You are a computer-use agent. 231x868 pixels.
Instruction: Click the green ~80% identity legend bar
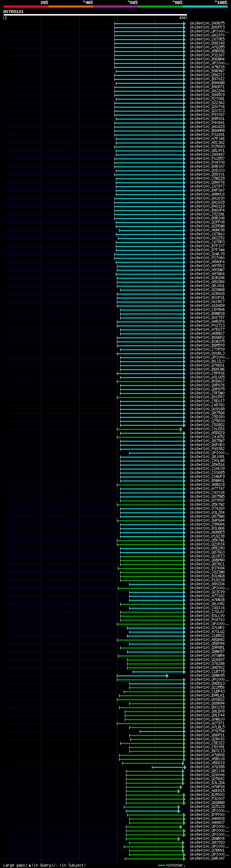(160, 7)
